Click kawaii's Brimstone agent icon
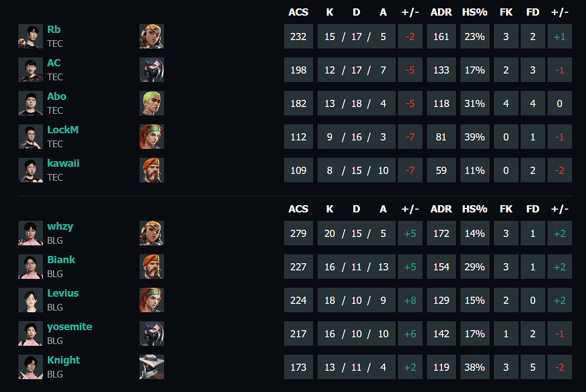 tap(152, 170)
